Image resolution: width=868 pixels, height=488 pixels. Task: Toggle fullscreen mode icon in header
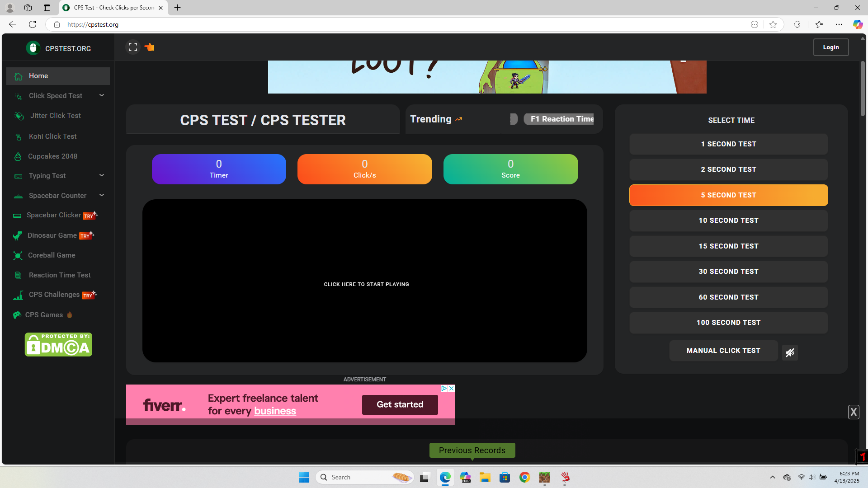coord(133,47)
